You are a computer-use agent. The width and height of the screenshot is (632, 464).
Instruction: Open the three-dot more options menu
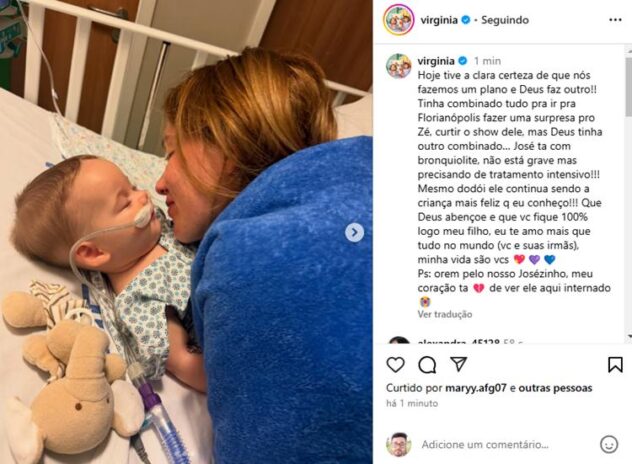click(615, 20)
